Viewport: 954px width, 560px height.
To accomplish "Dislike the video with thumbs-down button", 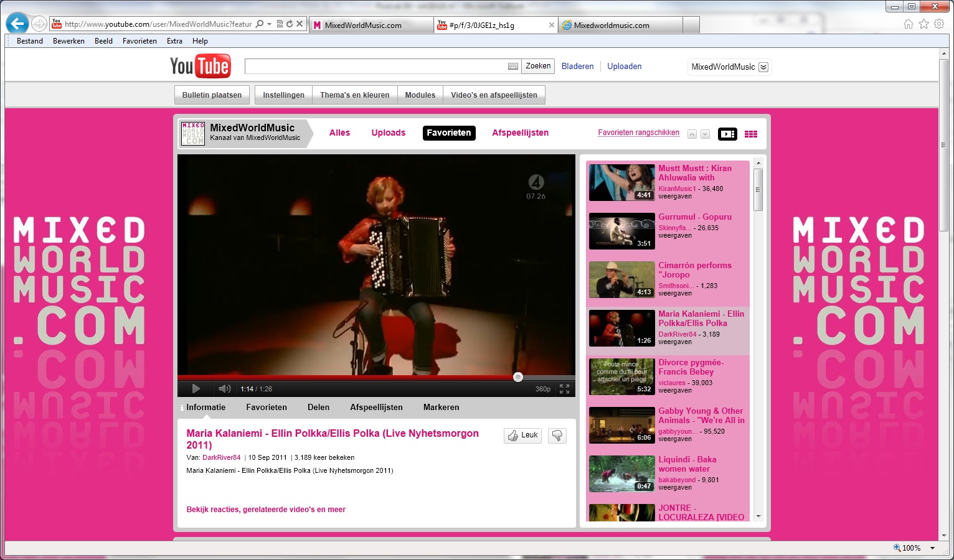I will (557, 436).
